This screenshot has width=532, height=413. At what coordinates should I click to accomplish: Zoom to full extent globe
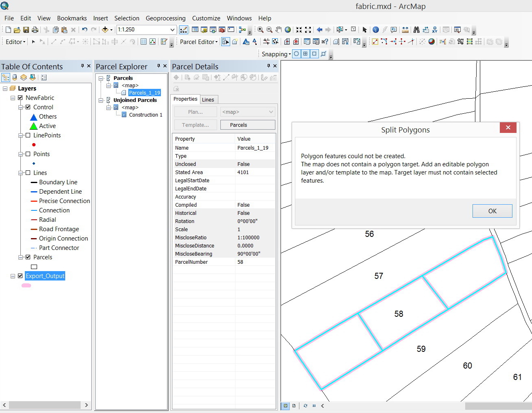[x=288, y=30]
